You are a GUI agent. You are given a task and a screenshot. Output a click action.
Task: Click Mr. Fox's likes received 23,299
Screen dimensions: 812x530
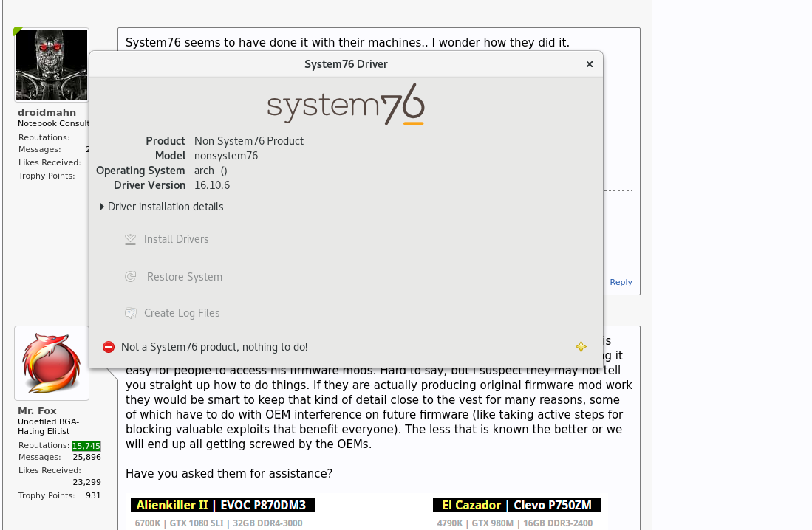(86, 482)
